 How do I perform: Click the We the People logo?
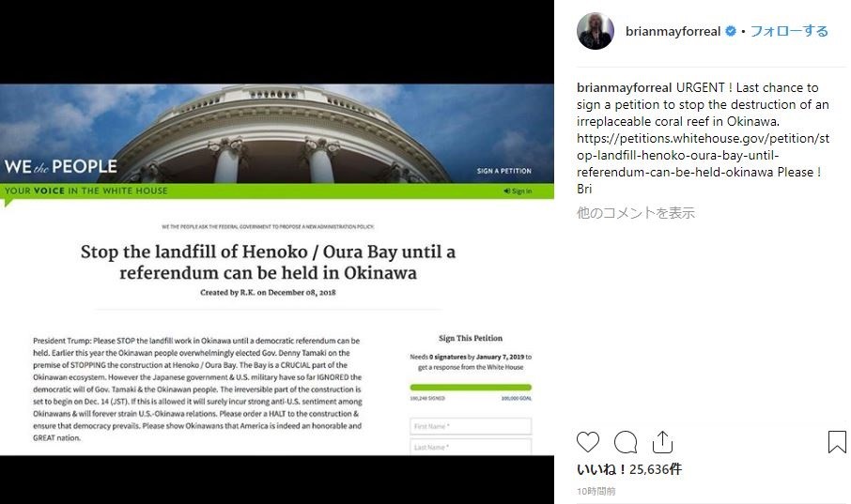pyautogui.click(x=61, y=166)
